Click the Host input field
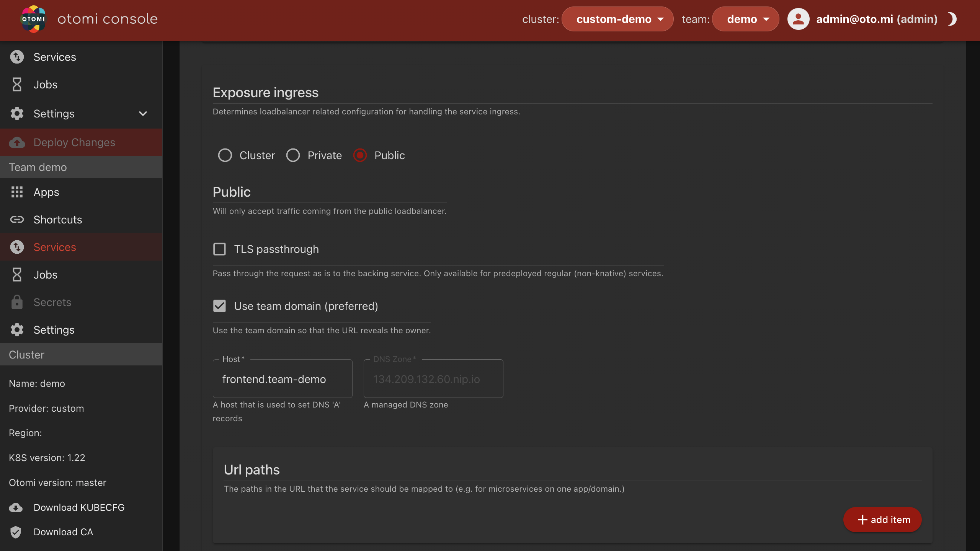Screen dimensions: 980x551 click(x=283, y=379)
